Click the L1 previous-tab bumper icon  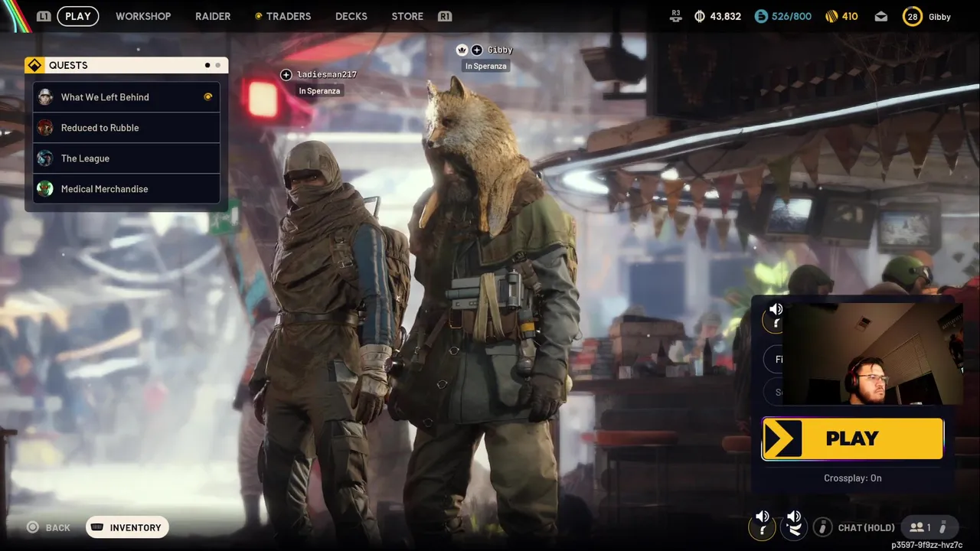point(44,16)
